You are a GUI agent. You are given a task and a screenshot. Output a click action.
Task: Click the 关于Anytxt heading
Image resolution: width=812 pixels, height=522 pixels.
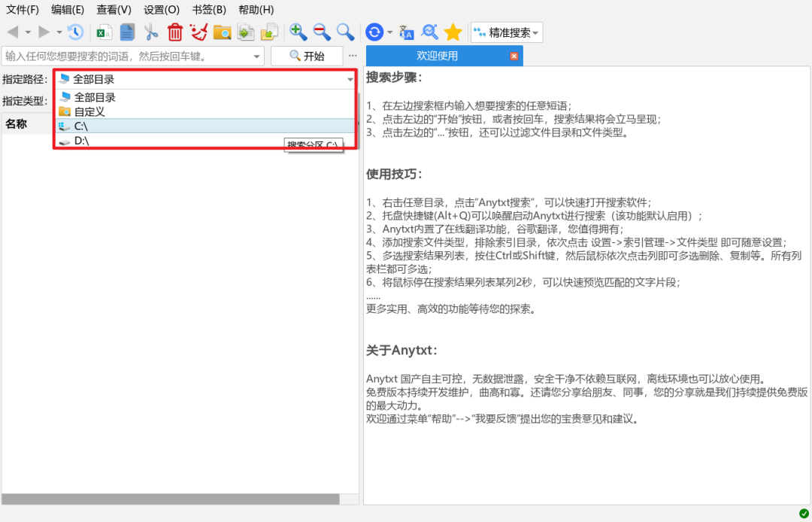point(401,350)
